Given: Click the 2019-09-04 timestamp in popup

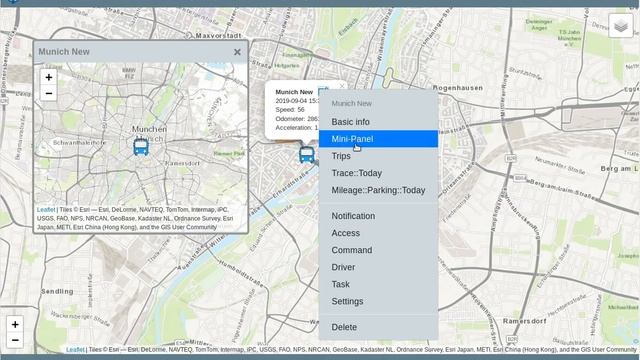Looking at the screenshot, I should coord(297,101).
